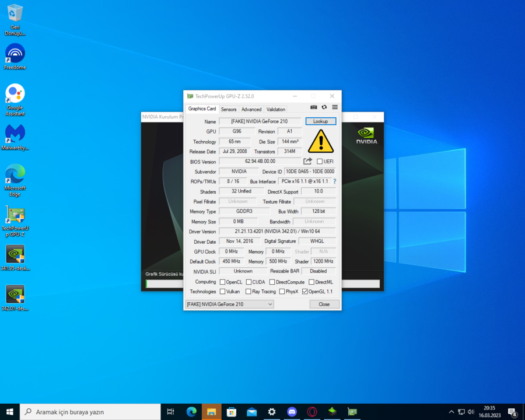525x420 pixels.
Task: Select the Malwarebytes desktop shortcut
Action: pyautogui.click(x=15, y=137)
